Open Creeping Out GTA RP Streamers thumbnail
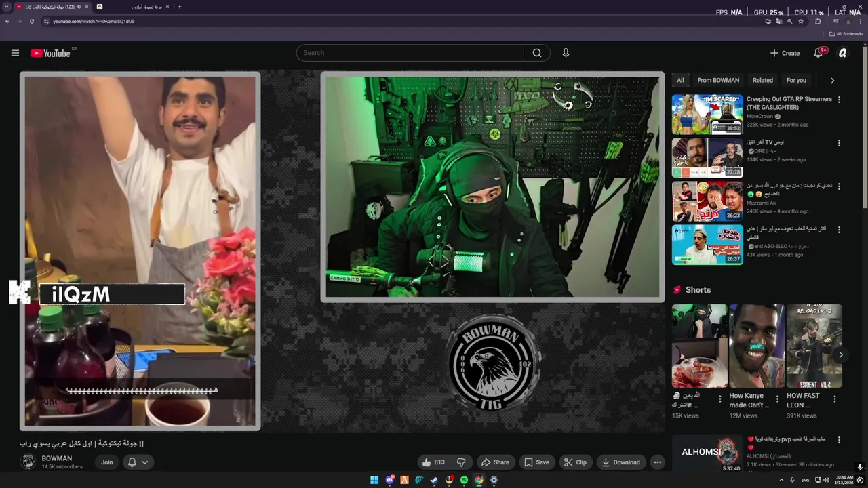Image resolution: width=868 pixels, height=488 pixels. coord(707,114)
